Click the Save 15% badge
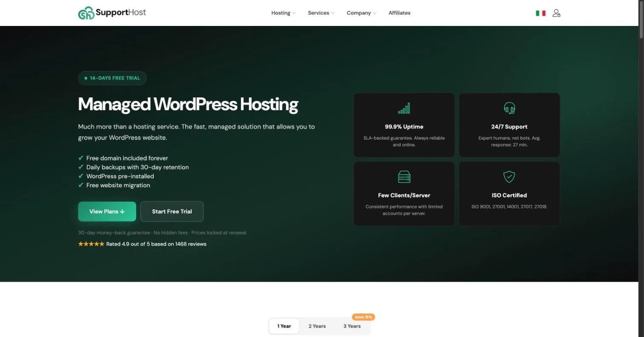644x337 pixels. tap(363, 317)
